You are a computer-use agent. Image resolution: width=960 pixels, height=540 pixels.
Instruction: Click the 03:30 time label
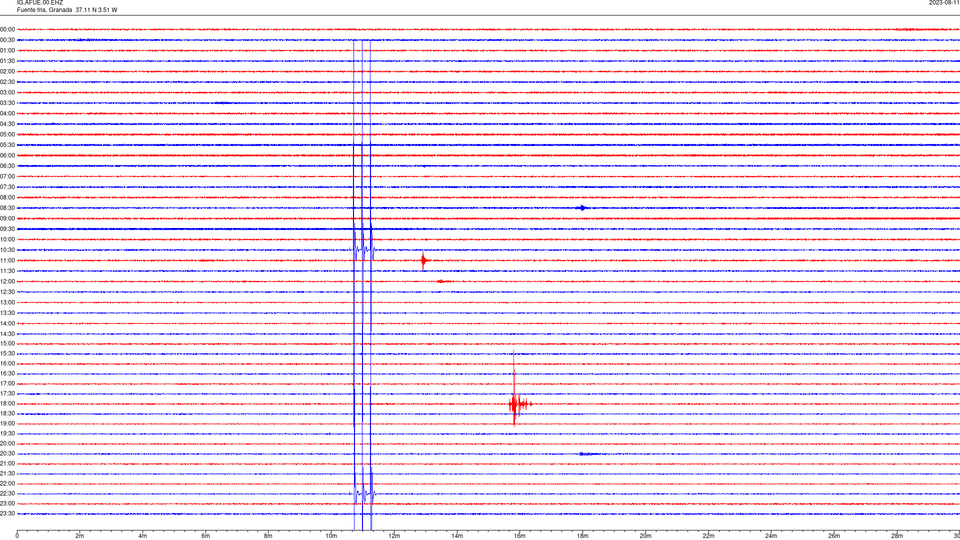click(7, 103)
